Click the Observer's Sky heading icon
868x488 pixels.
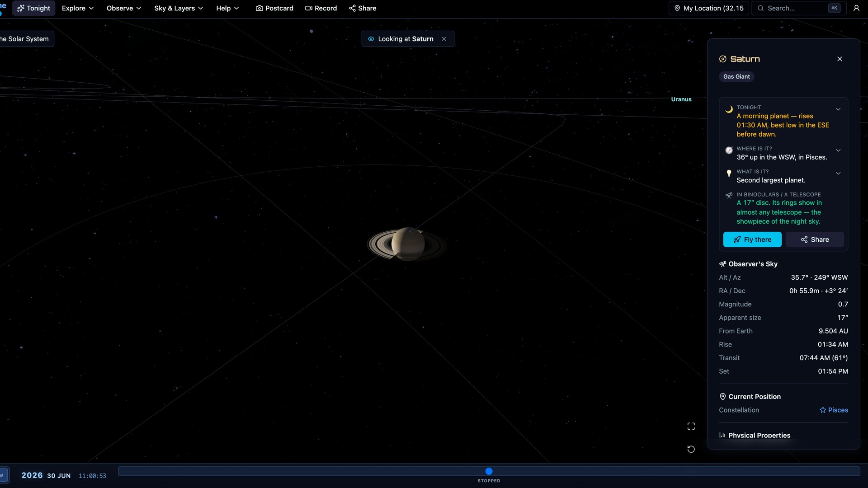point(722,264)
